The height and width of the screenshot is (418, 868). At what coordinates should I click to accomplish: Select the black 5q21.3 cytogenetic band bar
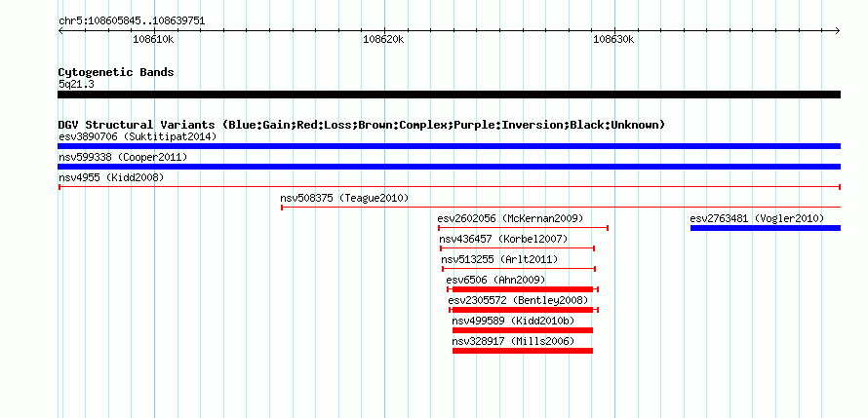pos(449,95)
